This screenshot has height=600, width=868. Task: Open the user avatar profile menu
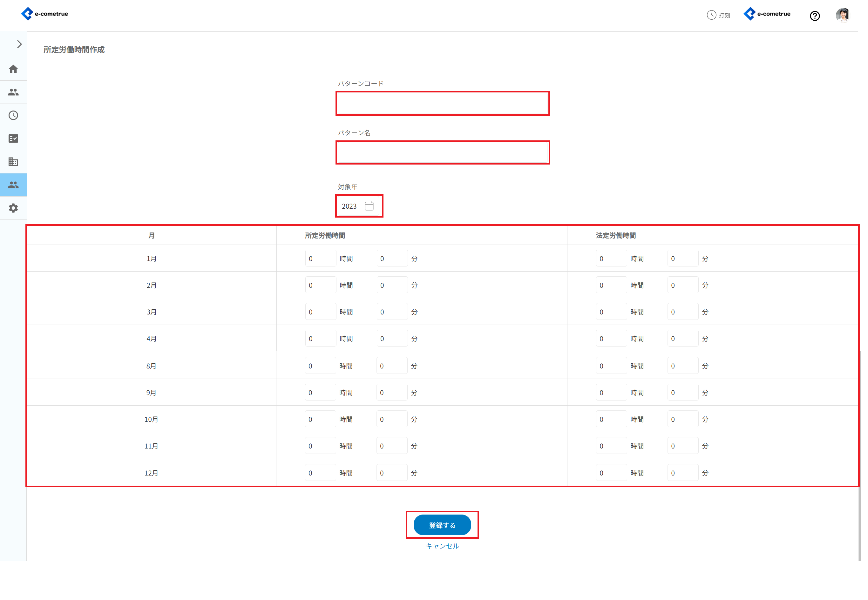coord(843,15)
